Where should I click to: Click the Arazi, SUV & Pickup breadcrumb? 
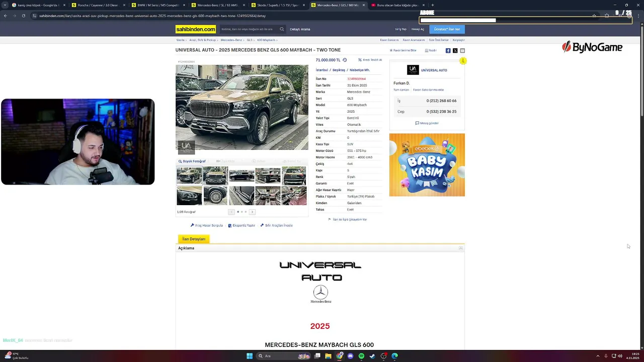(x=202, y=40)
